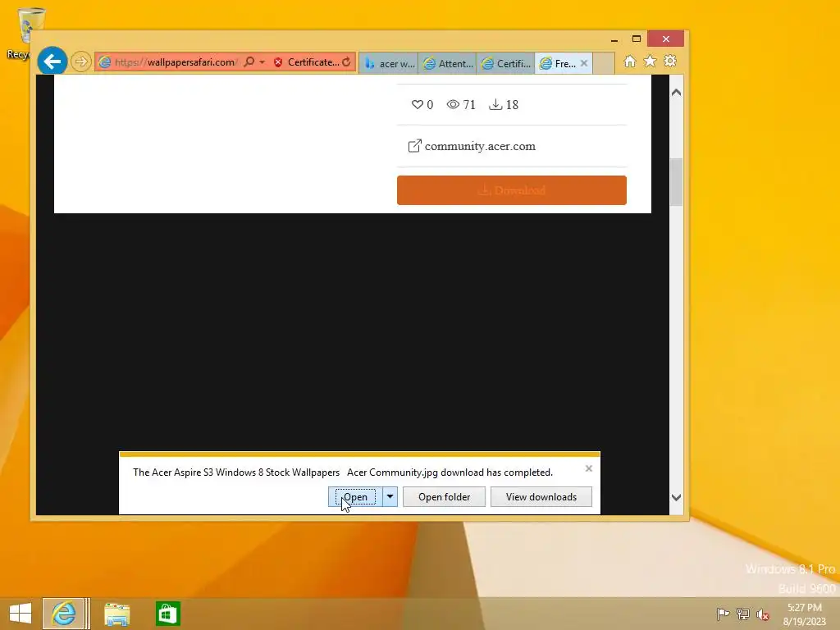
Task: Click the wallpapersafari.com address field
Action: coord(176,62)
